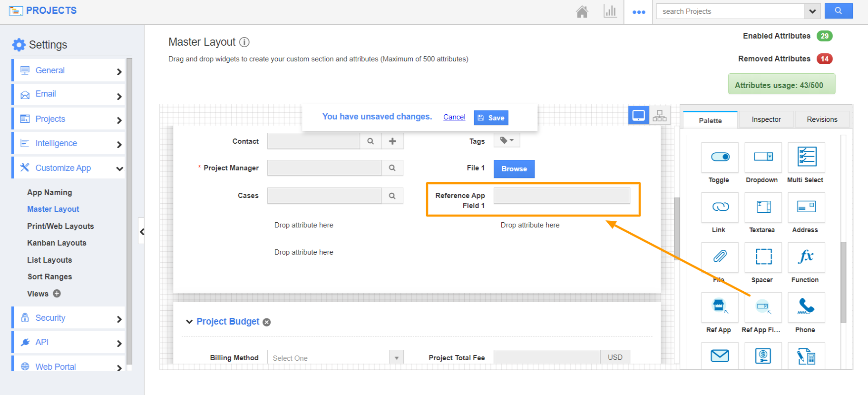Open Kanban Layouts settings
The image size is (868, 395).
click(57, 243)
